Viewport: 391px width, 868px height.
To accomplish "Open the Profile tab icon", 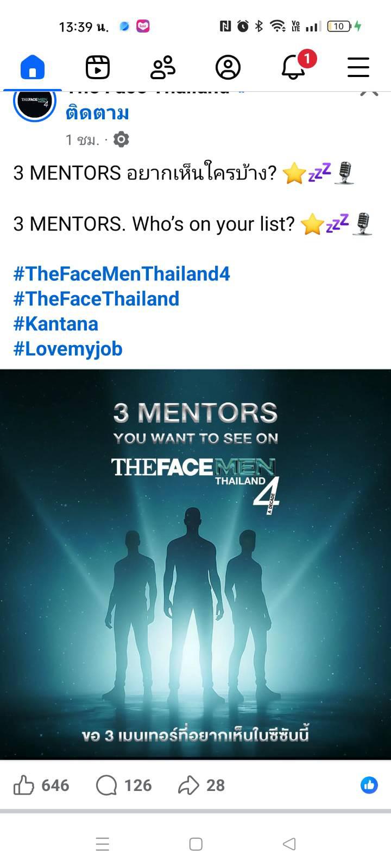I will coord(228,67).
